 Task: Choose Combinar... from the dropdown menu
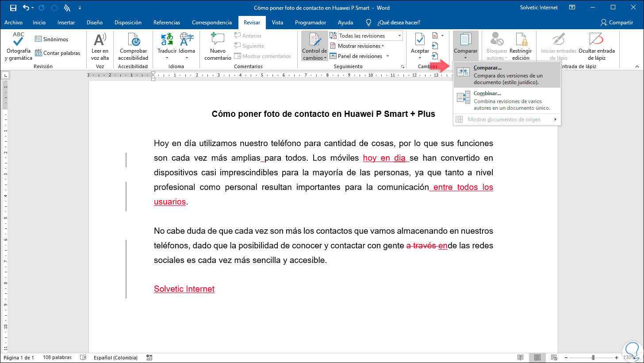507,100
